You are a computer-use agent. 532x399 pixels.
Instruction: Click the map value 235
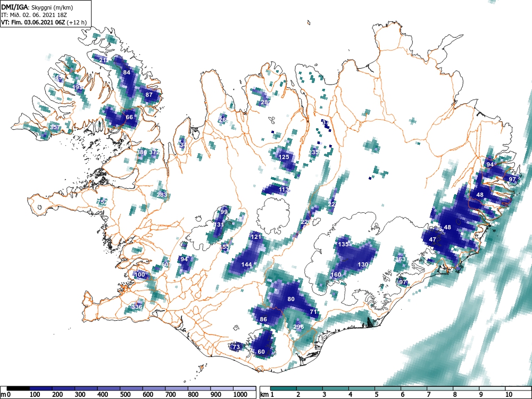[x=314, y=152]
